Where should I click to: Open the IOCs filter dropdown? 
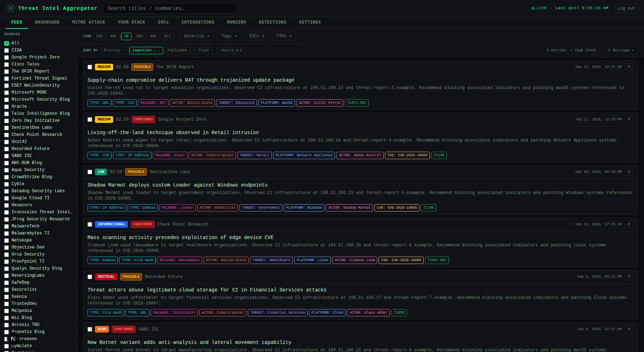click(x=256, y=36)
